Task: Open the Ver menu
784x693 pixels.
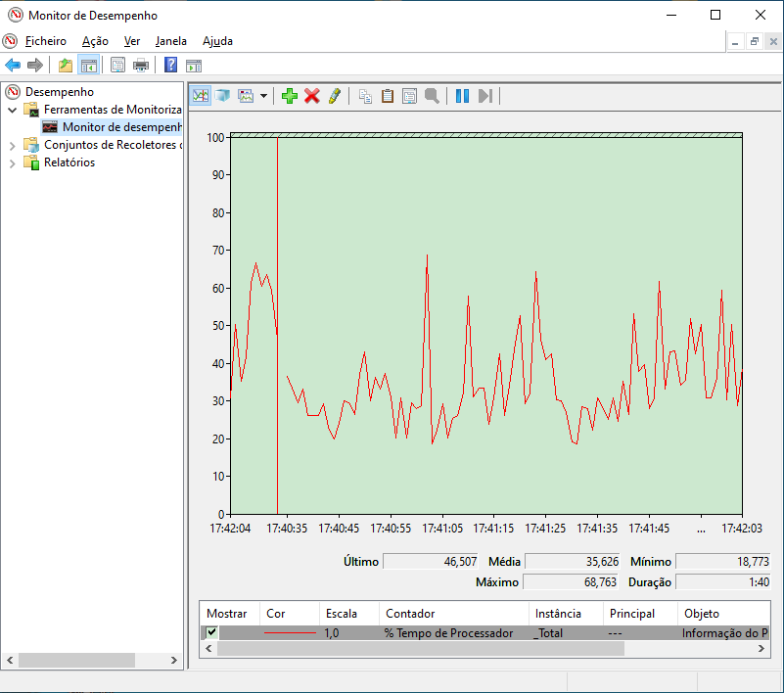Action: (132, 41)
